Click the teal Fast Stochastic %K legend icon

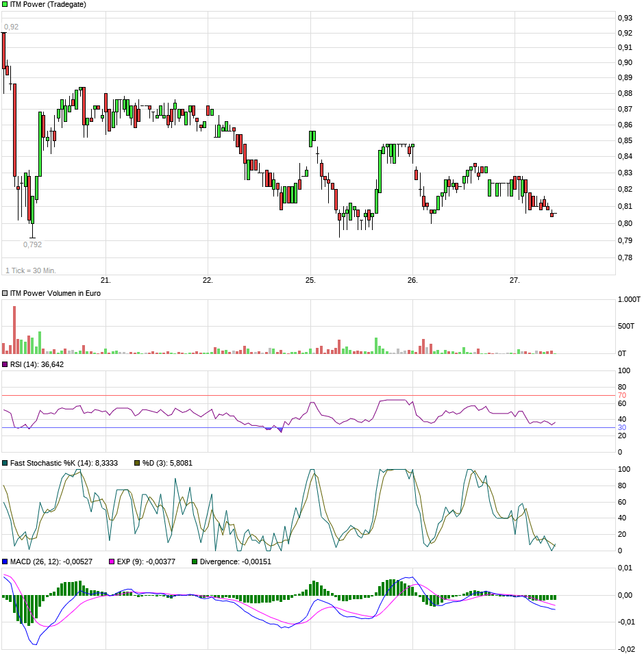point(5,463)
